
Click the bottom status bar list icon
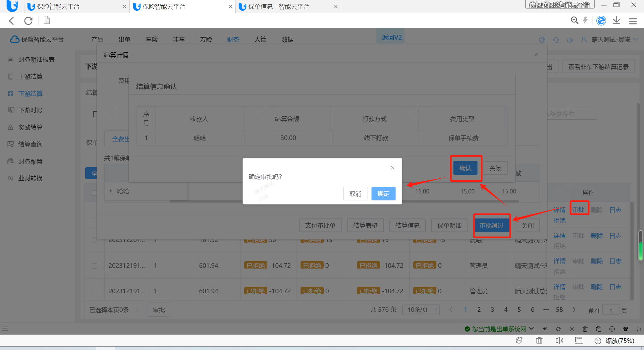(5, 329)
